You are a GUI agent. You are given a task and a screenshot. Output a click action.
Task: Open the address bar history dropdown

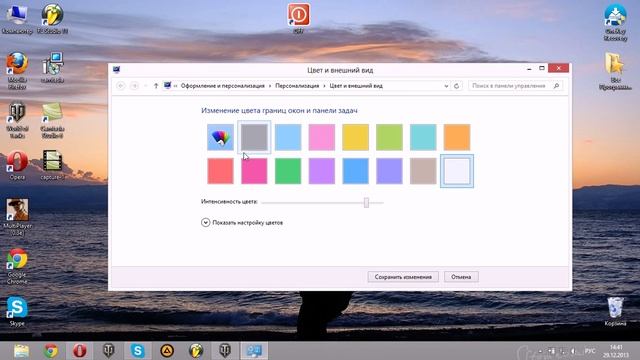pos(446,86)
